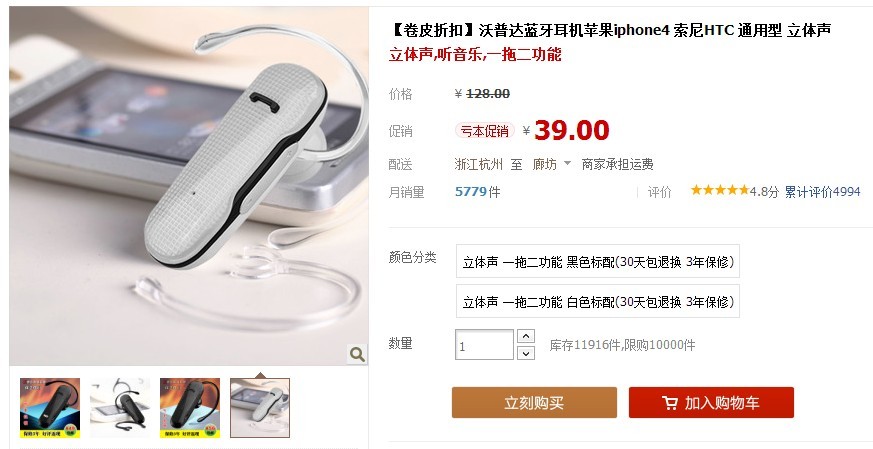Click the 立刻购买 buy now button
Image resolution: width=873 pixels, height=449 pixels.
tap(534, 402)
